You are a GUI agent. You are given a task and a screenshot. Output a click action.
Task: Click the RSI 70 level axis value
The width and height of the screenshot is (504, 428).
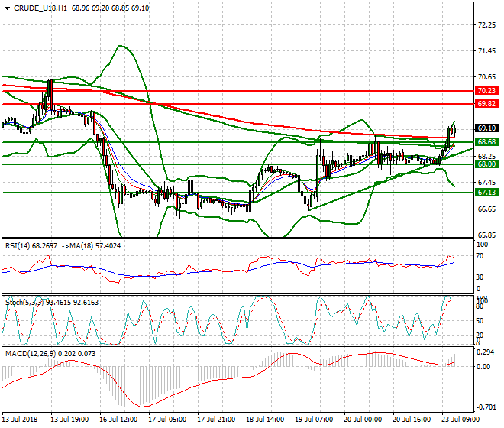click(480, 256)
